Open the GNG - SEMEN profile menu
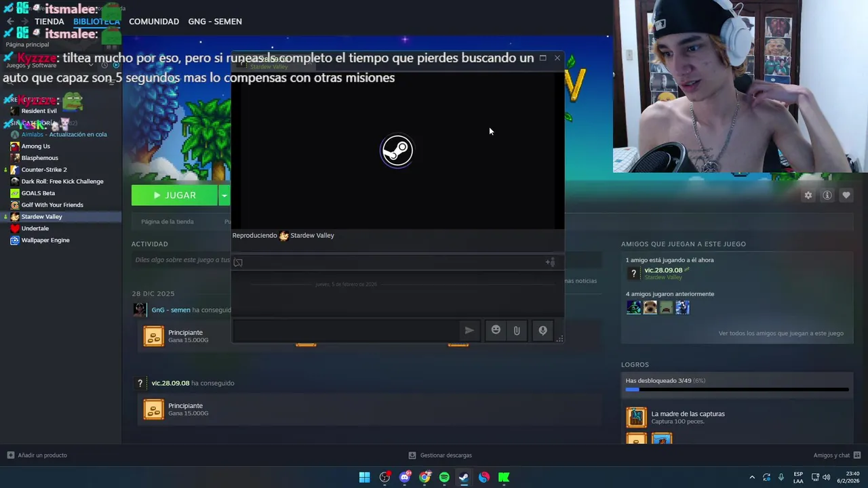Screen dimensions: 868x488 pyautogui.click(x=215, y=22)
